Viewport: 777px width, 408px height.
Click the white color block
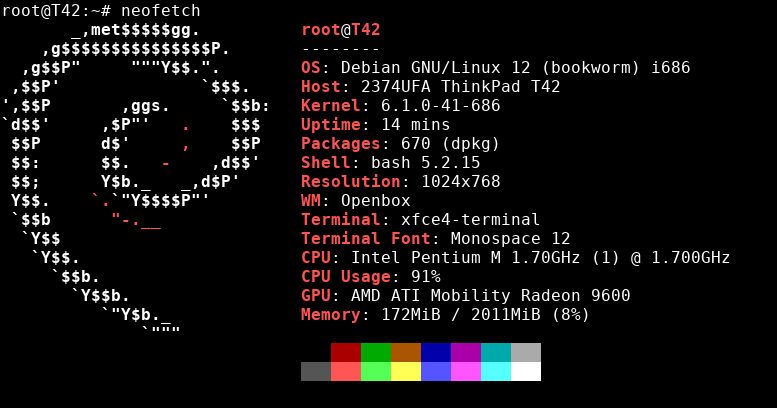526,371
